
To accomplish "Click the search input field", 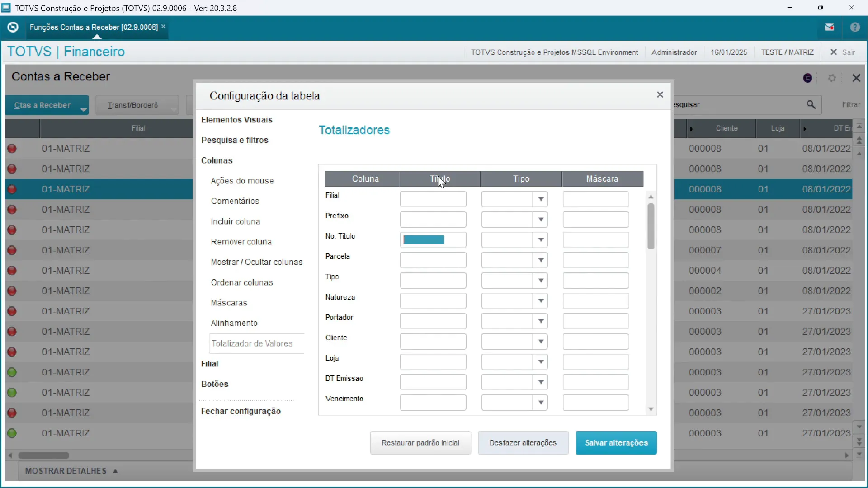I will coord(739,105).
